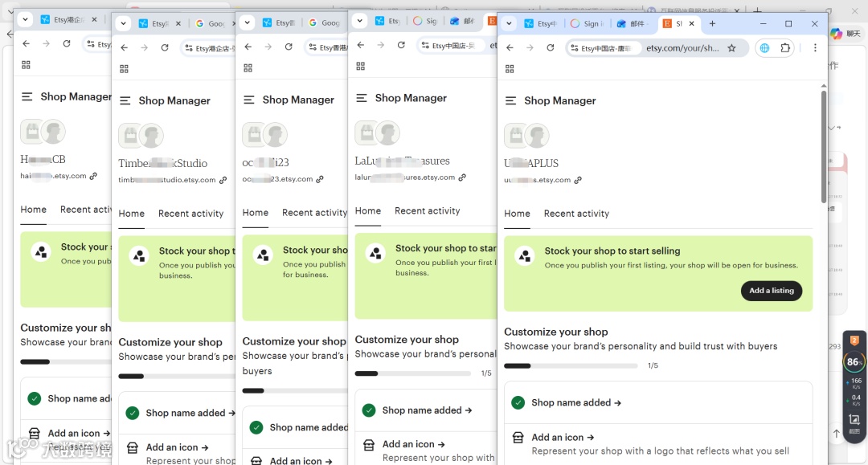The height and width of the screenshot is (465, 868).
Task: Click the APLUS profile photo avatar
Action: pyautogui.click(x=536, y=136)
